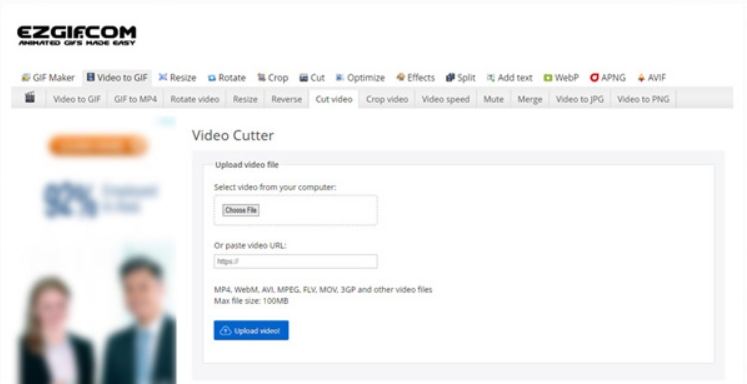Viewport: 747px width, 384px height.
Task: Open the Add text tool
Action: 509,78
